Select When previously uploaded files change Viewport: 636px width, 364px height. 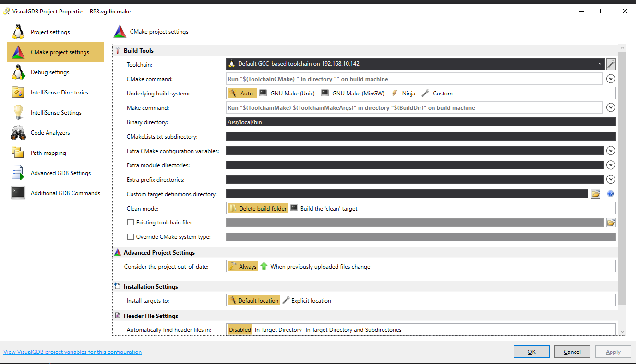[315, 267]
